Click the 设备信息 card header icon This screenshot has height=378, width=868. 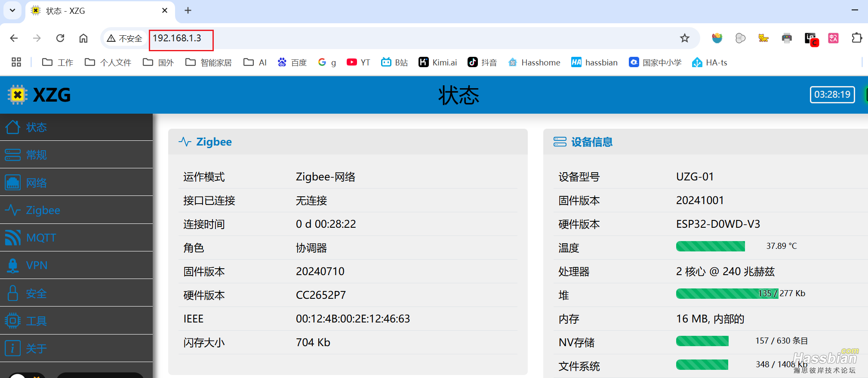click(560, 142)
